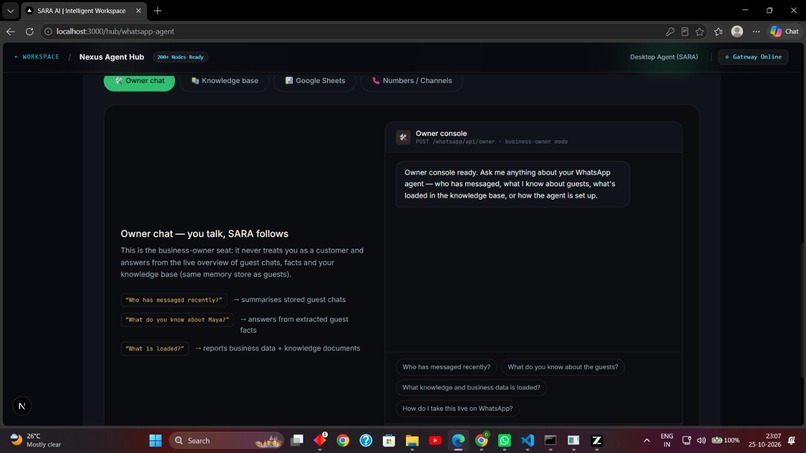Click the Owner chat — you talk, SARA follows heading
Image resolution: width=806 pixels, height=453 pixels.
point(205,234)
